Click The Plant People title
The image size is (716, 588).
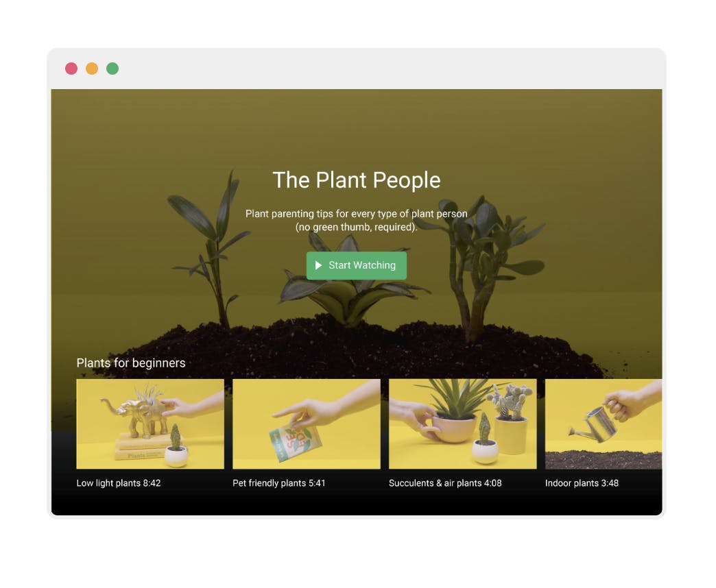[x=357, y=180]
